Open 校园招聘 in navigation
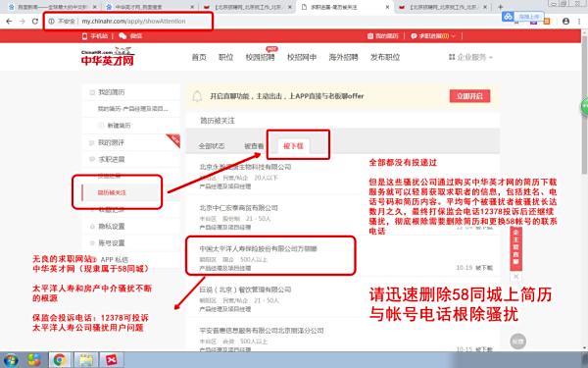The width and height of the screenshot is (588, 368). coord(260,58)
